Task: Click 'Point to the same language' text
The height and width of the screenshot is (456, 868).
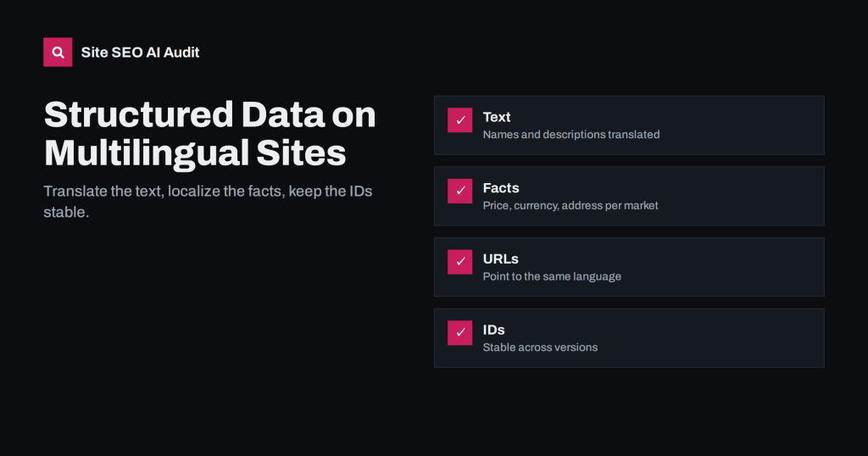Action: (552, 276)
